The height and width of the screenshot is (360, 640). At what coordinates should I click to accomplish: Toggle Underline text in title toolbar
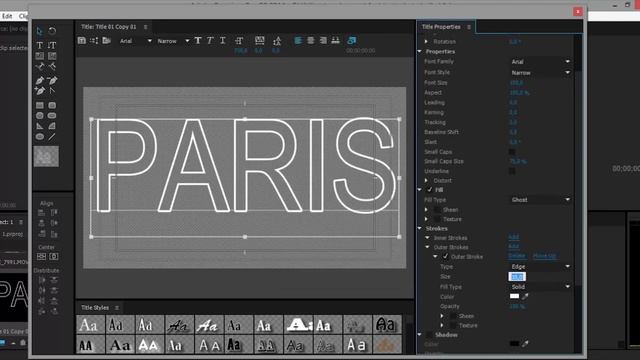[223, 40]
